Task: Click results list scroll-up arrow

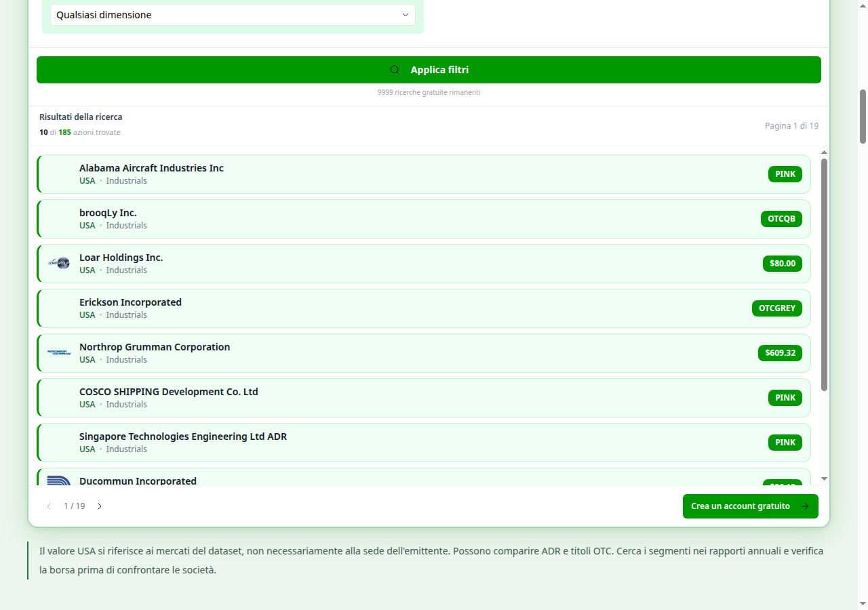Action: [825, 152]
